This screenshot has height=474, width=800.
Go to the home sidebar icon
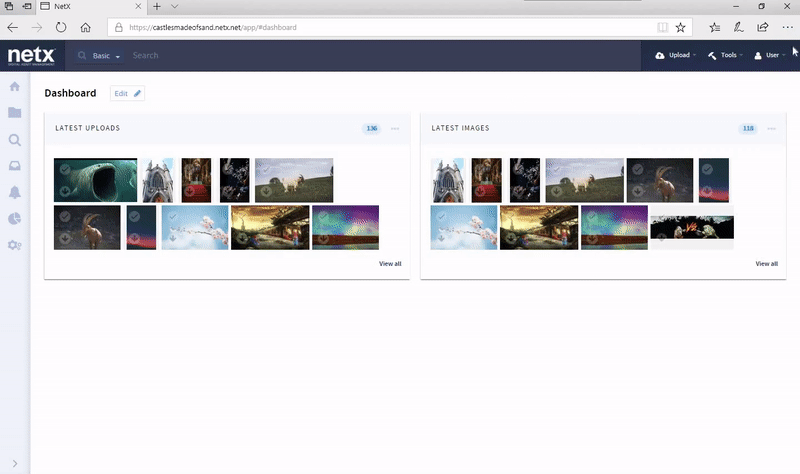click(x=14, y=87)
